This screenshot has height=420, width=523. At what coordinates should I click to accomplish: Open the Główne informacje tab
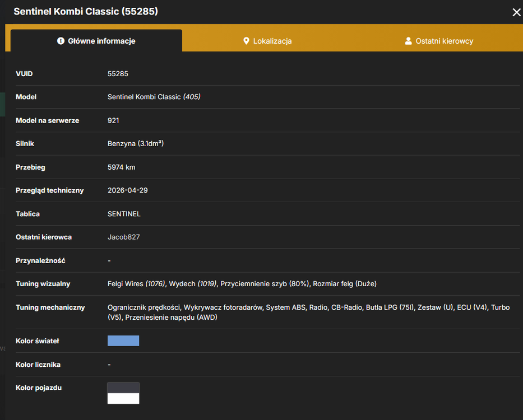click(96, 41)
